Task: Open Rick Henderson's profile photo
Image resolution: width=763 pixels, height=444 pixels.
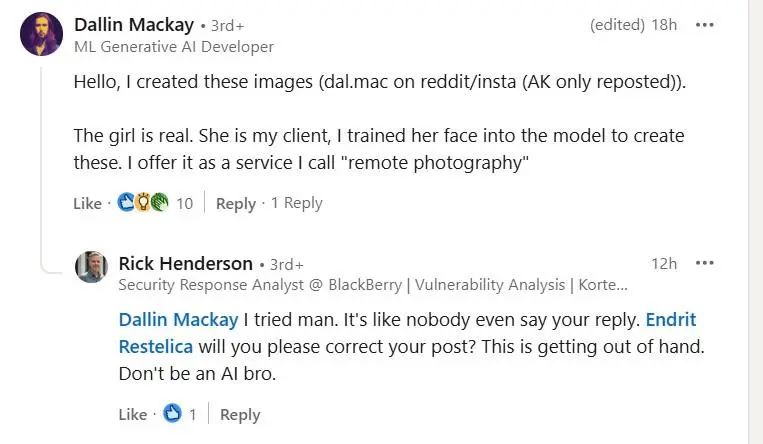Action: pyautogui.click(x=91, y=267)
